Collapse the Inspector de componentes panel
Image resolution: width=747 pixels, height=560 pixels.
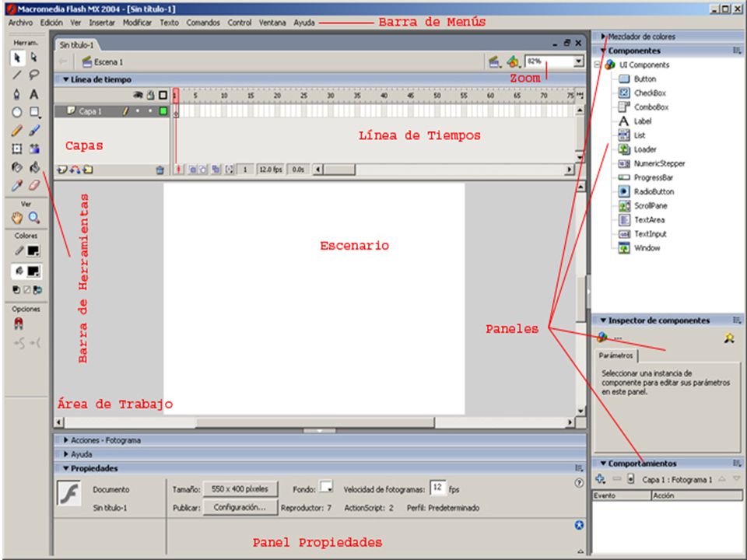tap(603, 320)
